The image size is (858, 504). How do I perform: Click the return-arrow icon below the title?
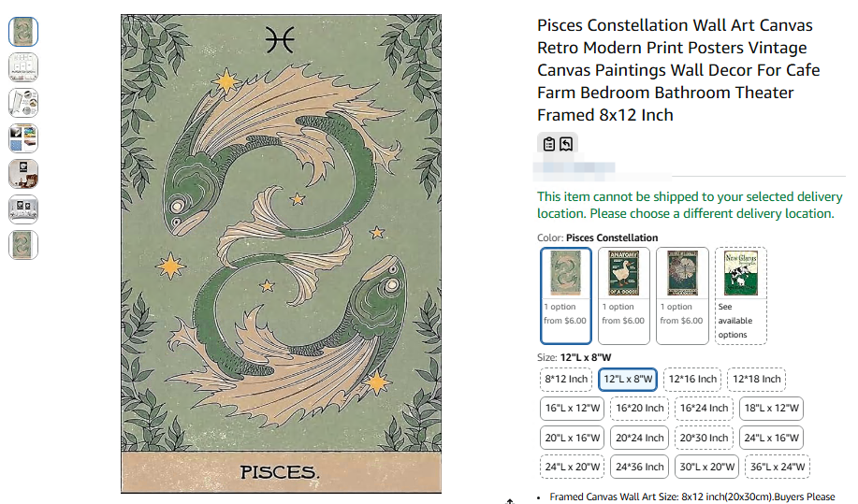[x=566, y=143]
